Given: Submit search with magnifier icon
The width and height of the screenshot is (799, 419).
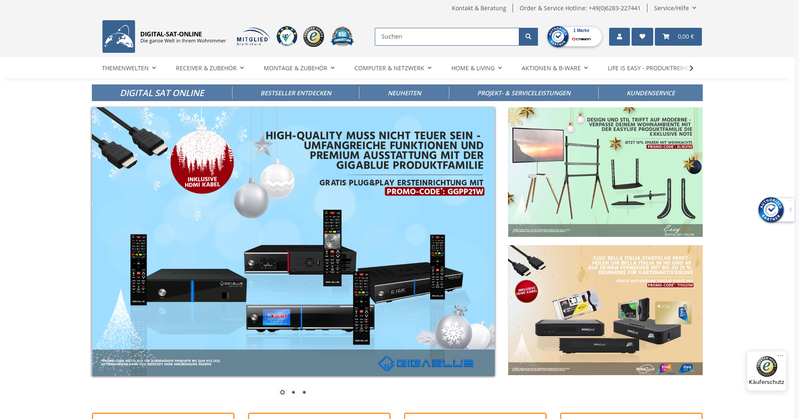Looking at the screenshot, I should (528, 37).
